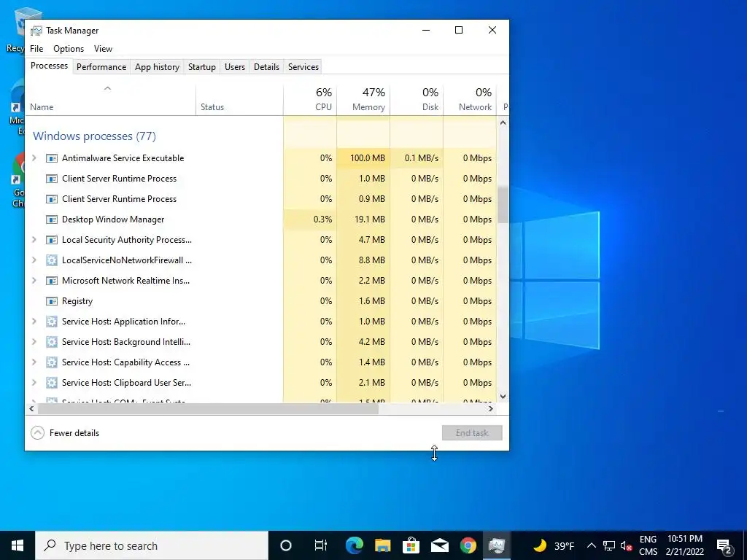Sort processes by the Disk column
This screenshot has width=747, height=560.
(417, 99)
